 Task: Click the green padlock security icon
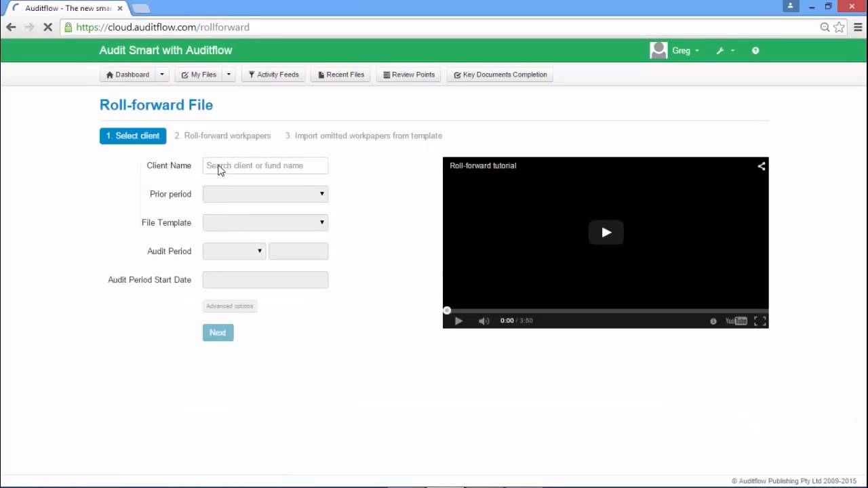pyautogui.click(x=67, y=27)
